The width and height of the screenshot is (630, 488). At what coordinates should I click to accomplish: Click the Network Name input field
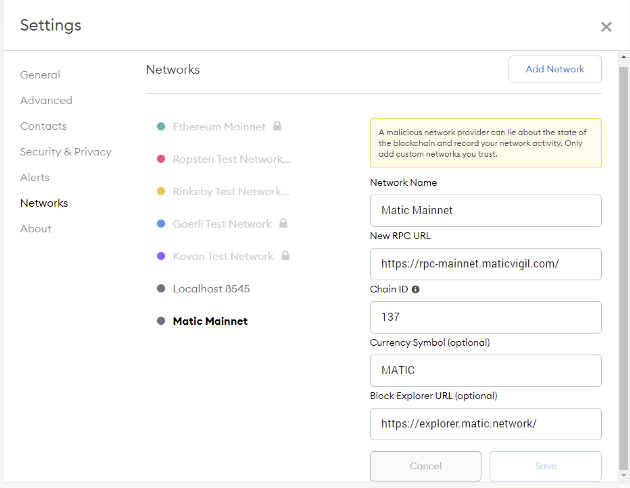coord(485,211)
